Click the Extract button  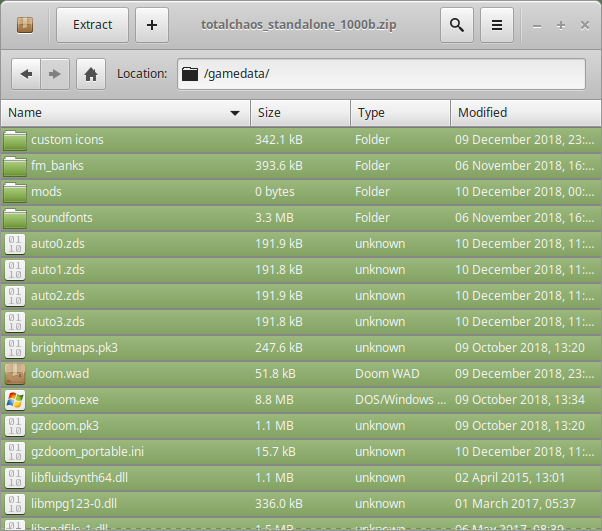93,25
